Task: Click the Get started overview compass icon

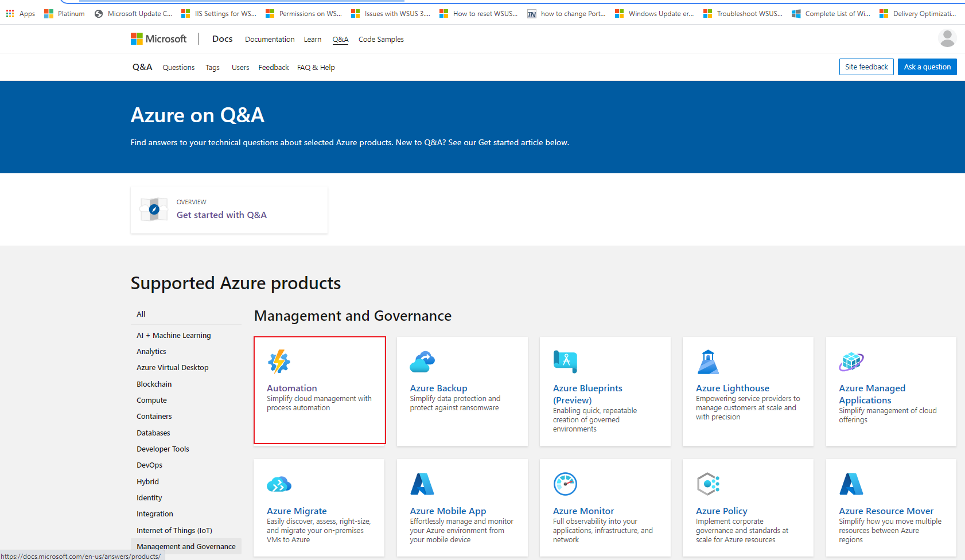Action: tap(154, 209)
